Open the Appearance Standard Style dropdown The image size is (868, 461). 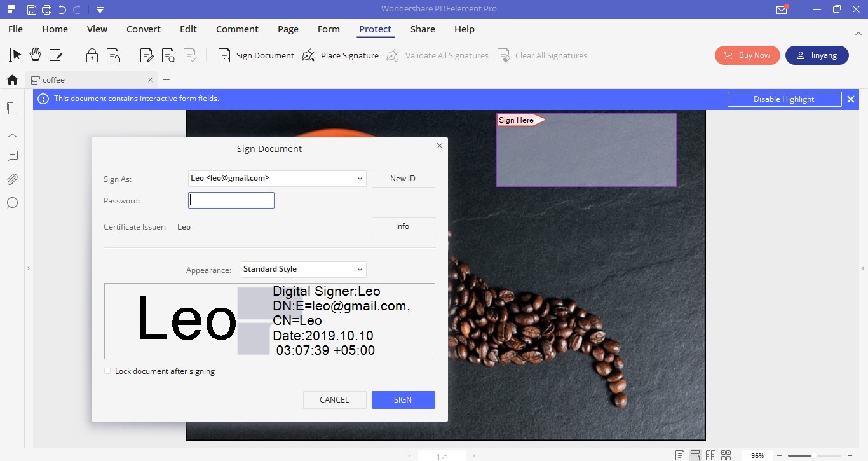[304, 270]
